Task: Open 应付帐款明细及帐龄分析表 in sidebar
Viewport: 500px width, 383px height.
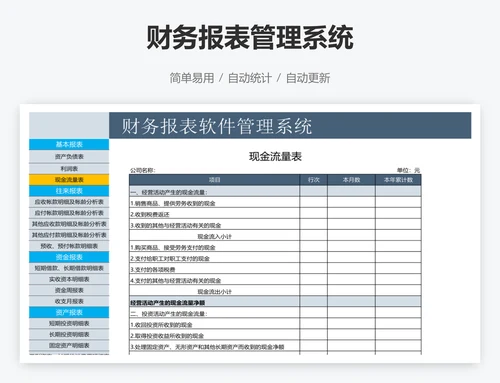Action: [x=69, y=213]
